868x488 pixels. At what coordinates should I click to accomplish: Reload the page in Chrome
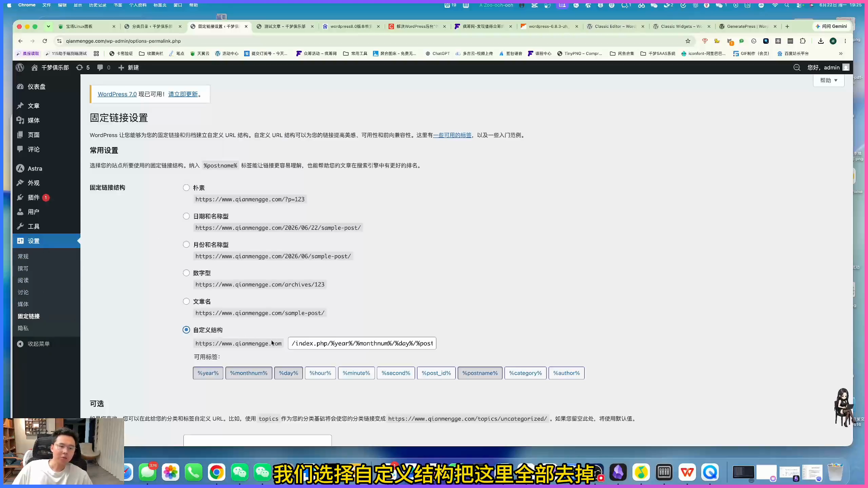[44, 41]
